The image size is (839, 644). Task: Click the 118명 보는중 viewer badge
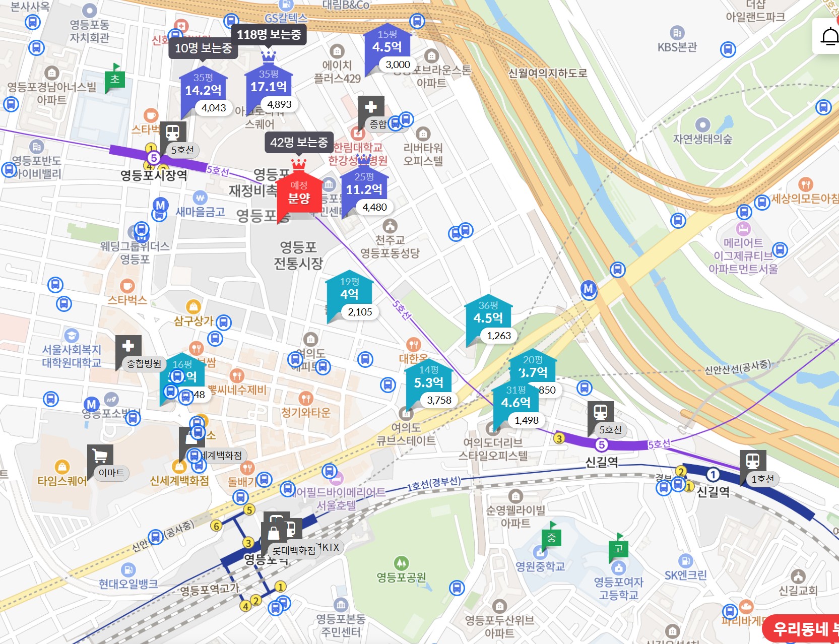[269, 35]
